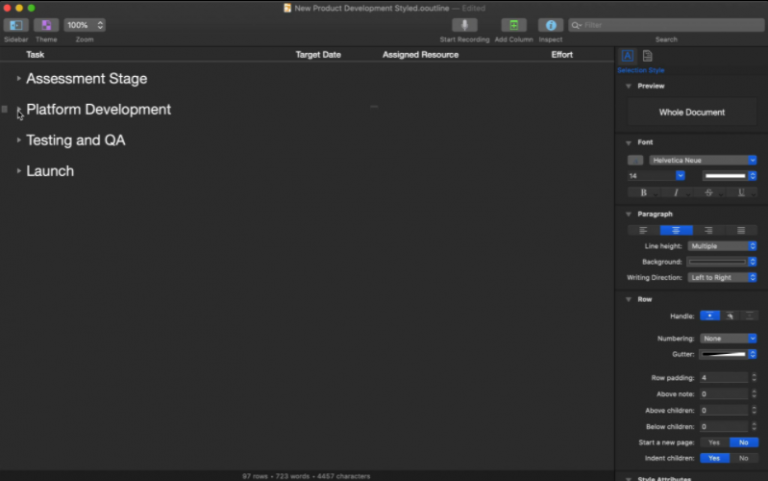Click the Below children stepper arrows
The image size is (768, 481).
(754, 427)
